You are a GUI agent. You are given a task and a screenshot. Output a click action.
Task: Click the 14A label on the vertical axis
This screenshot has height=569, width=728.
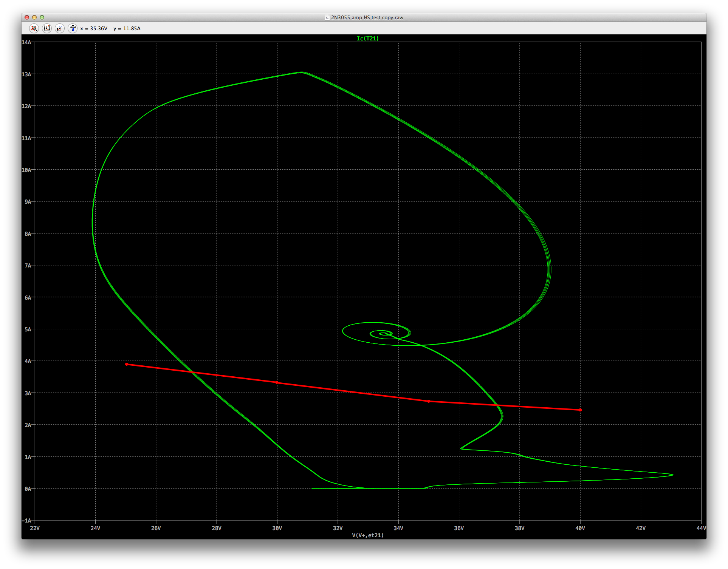26,42
